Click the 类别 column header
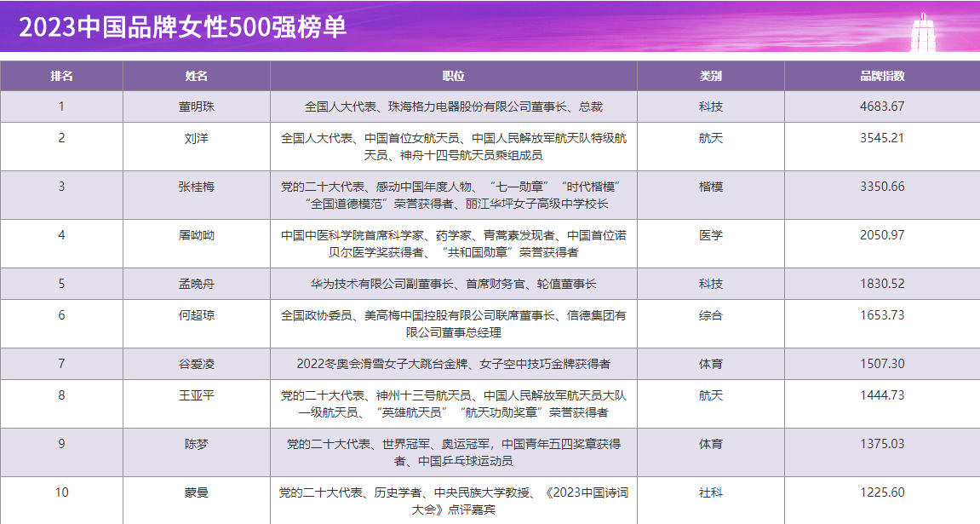Viewport: 980px width, 524px height. coord(711,76)
